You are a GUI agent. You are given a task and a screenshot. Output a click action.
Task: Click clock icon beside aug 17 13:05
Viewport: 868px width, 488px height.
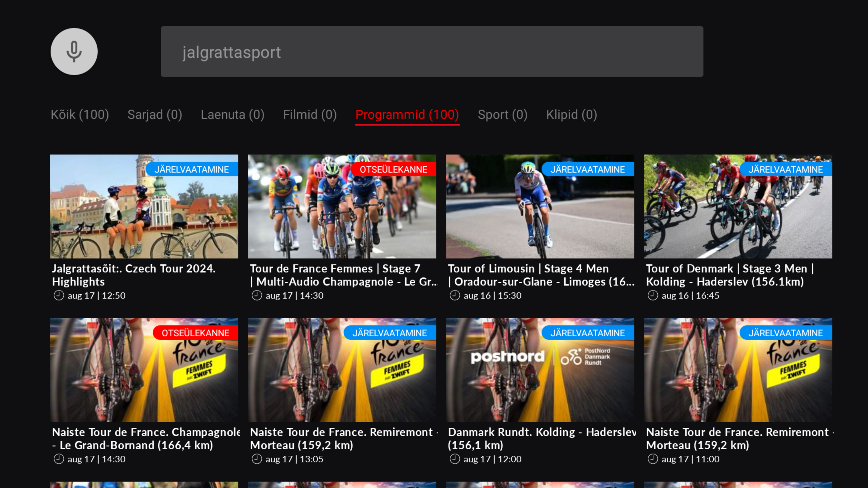(x=257, y=459)
